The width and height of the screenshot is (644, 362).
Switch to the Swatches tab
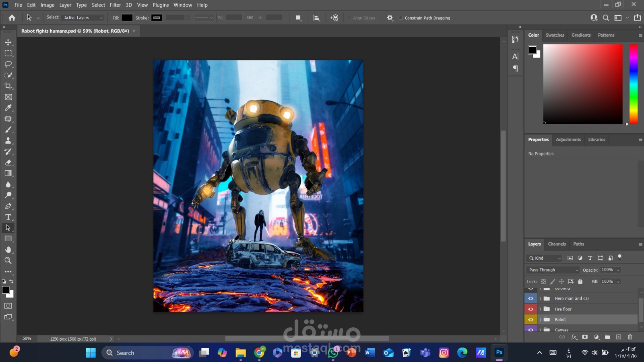(555, 35)
